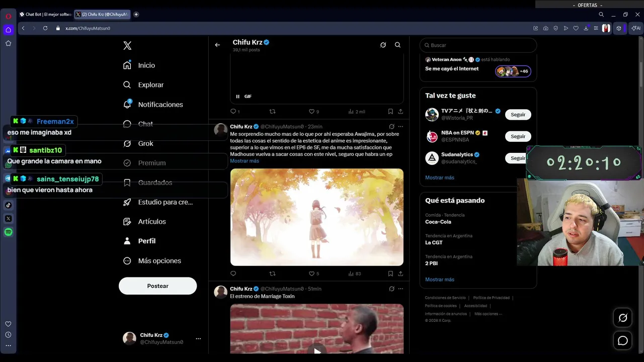This screenshot has width=644, height=362.
Task: Show more trends under Qué está pasando
Action: tap(440, 280)
